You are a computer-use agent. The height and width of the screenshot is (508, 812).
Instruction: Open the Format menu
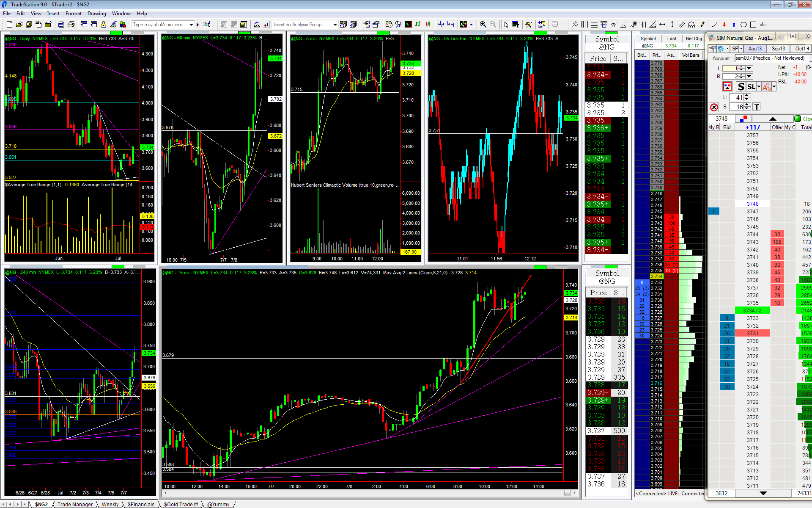coord(74,14)
